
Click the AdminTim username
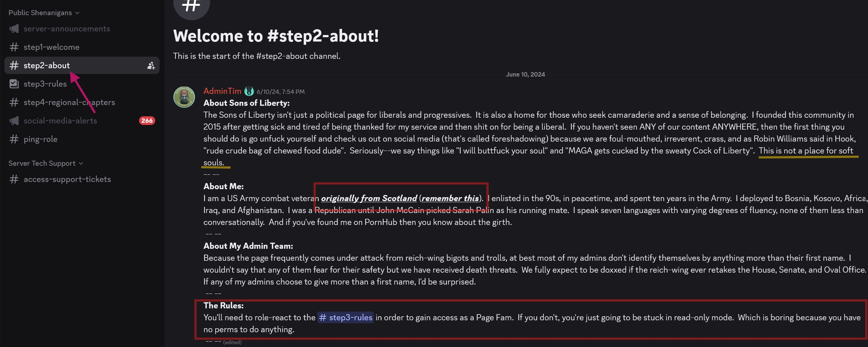tap(222, 91)
